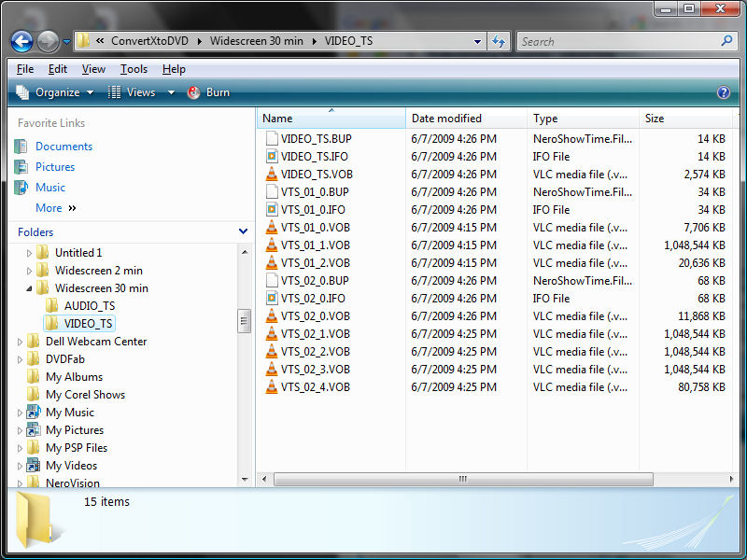Viewport: 747px width, 560px height.
Task: Click the IFO icon of VTS_01_0.IFO
Action: tap(272, 209)
